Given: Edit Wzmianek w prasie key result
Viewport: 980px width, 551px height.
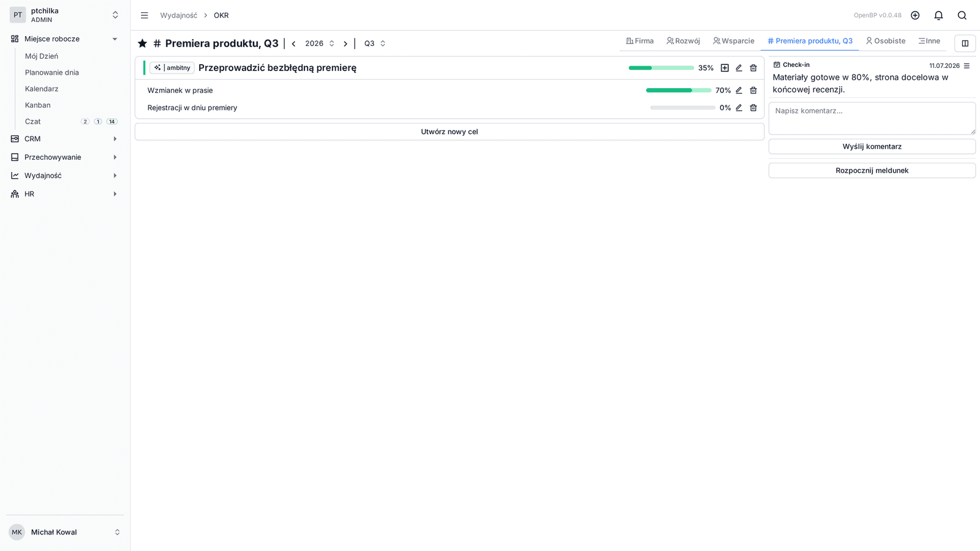Looking at the screenshot, I should (739, 90).
